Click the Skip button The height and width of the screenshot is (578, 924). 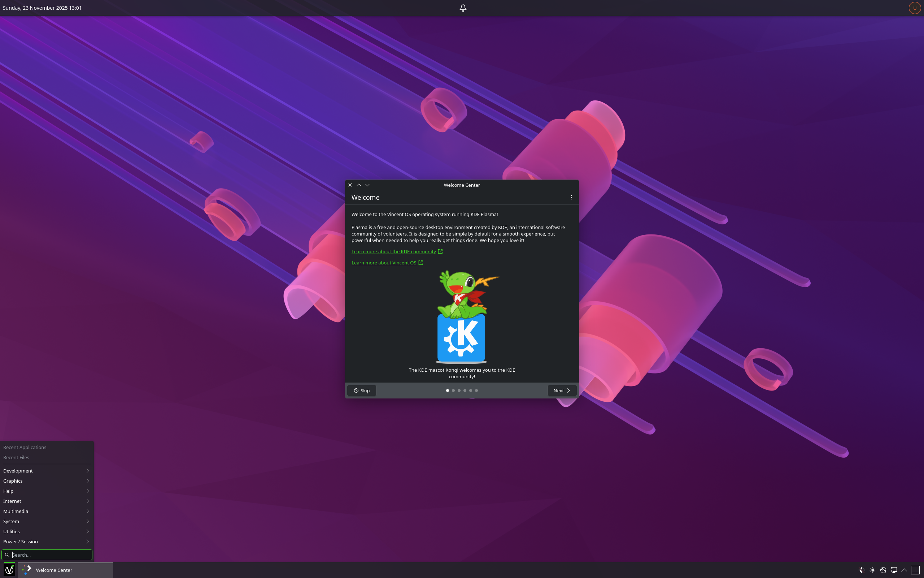click(x=362, y=390)
